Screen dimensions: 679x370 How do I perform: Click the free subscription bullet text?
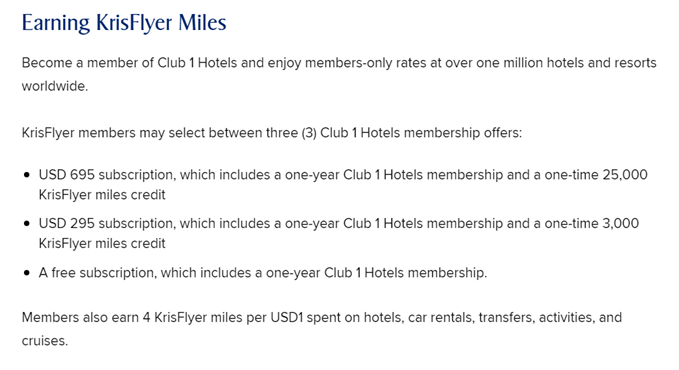(x=263, y=273)
